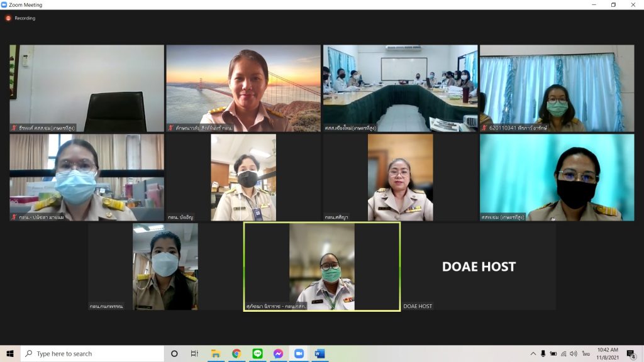Launch Messenger from the taskbar
Image resolution: width=644 pixels, height=362 pixels.
click(278, 354)
